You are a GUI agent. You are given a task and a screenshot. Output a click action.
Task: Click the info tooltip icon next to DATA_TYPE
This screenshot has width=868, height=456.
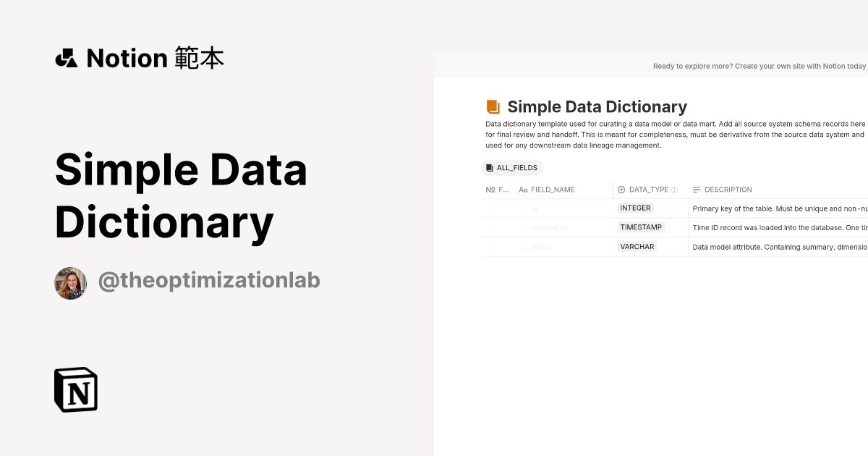click(x=674, y=189)
